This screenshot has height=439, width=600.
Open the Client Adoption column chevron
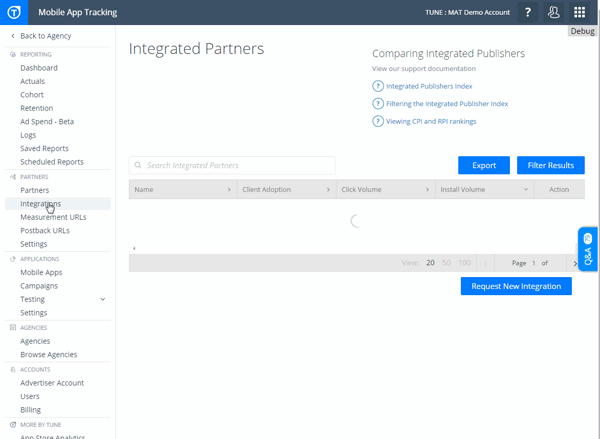[327, 189]
